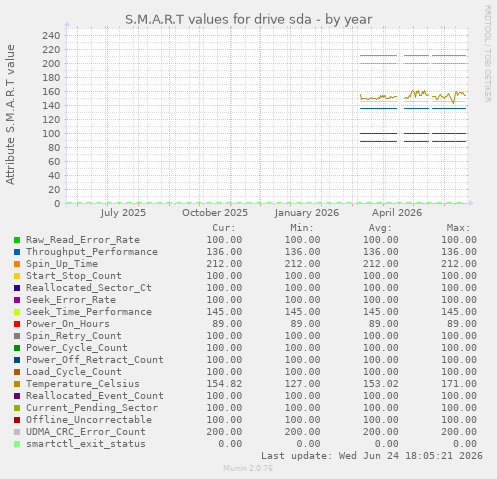Image resolution: width=497 pixels, height=479 pixels.
Task: Click the Temperature_Celsius minimum value 127.00
Action: click(302, 384)
